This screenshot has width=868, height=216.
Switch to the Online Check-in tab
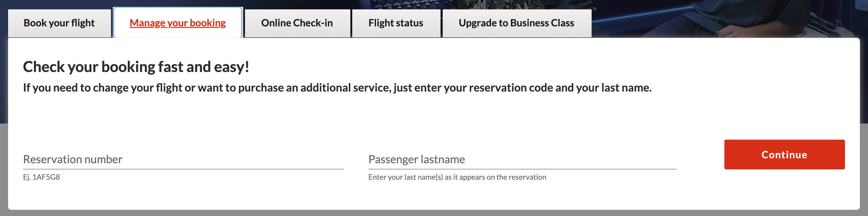coord(297,23)
